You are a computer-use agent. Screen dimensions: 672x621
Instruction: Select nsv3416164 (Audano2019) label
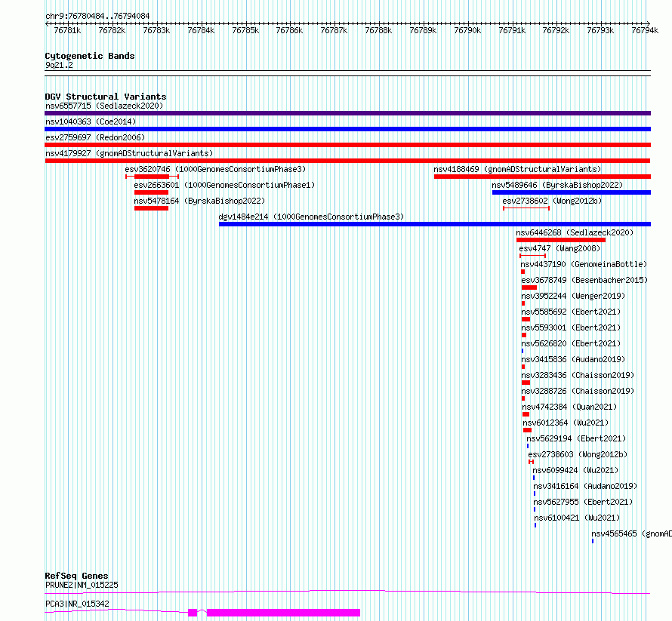[585, 486]
